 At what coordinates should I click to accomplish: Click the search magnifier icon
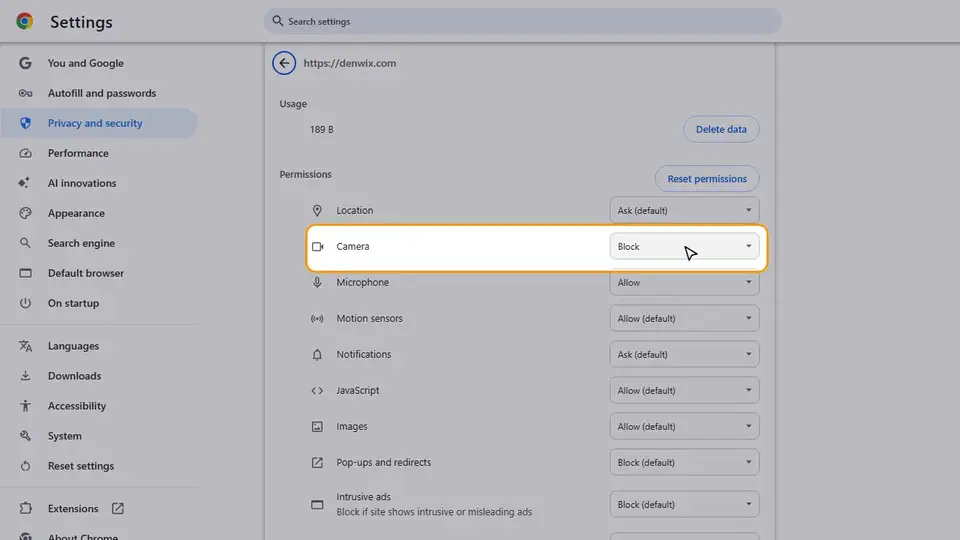click(x=277, y=21)
